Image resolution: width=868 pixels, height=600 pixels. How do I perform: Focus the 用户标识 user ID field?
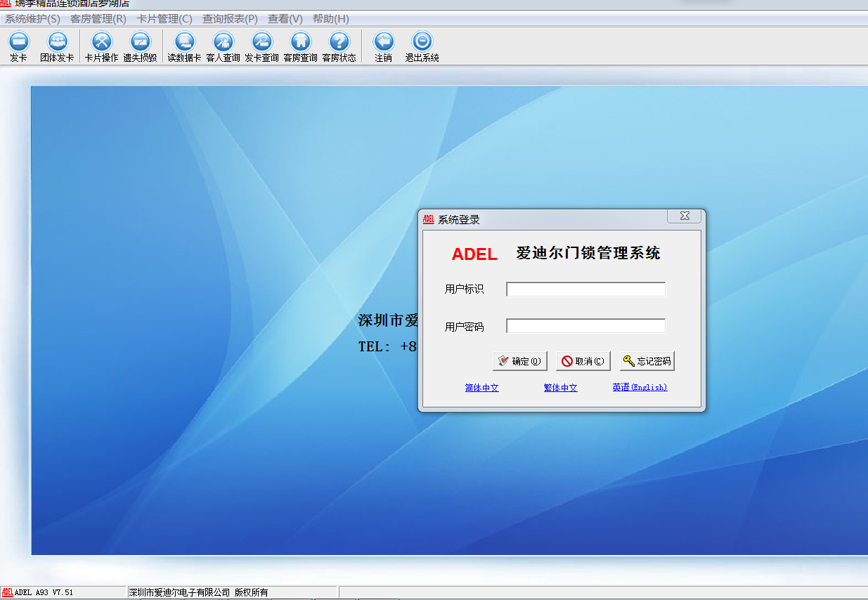[x=586, y=289]
